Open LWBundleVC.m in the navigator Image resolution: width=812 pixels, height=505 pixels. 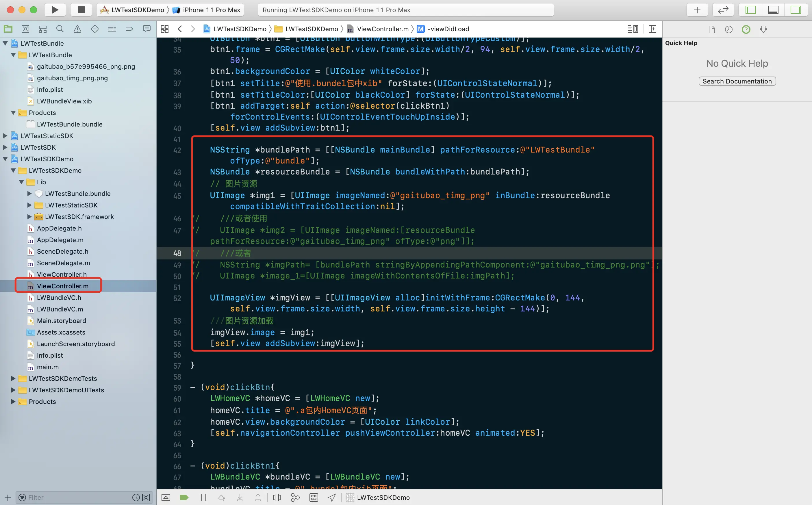click(x=60, y=309)
